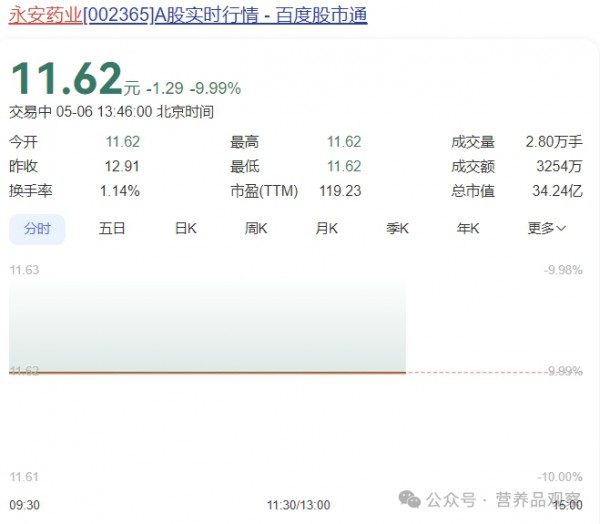The height and width of the screenshot is (524, 600).
Task: Click the 11.61 chart axis label
Action: pyautogui.click(x=24, y=477)
